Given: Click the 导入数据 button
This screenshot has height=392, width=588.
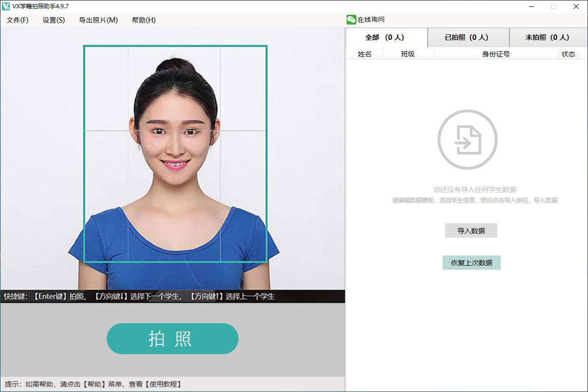Looking at the screenshot, I should coord(470,230).
